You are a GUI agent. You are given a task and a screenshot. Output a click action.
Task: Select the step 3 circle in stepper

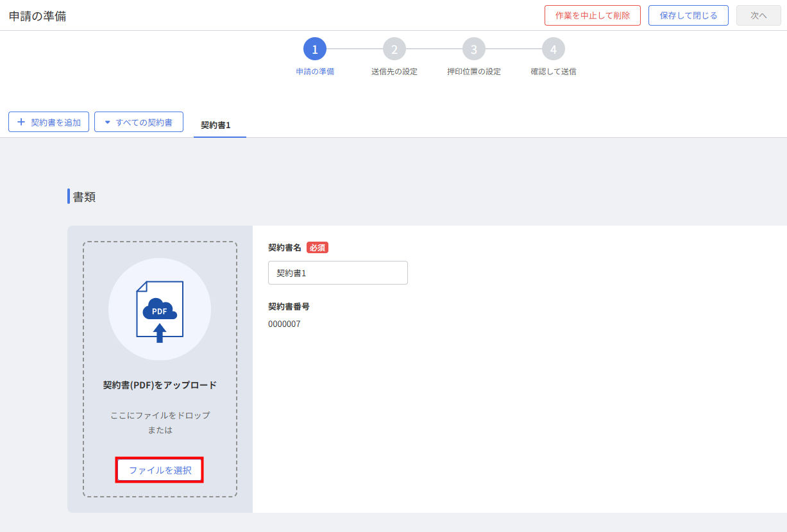474,49
